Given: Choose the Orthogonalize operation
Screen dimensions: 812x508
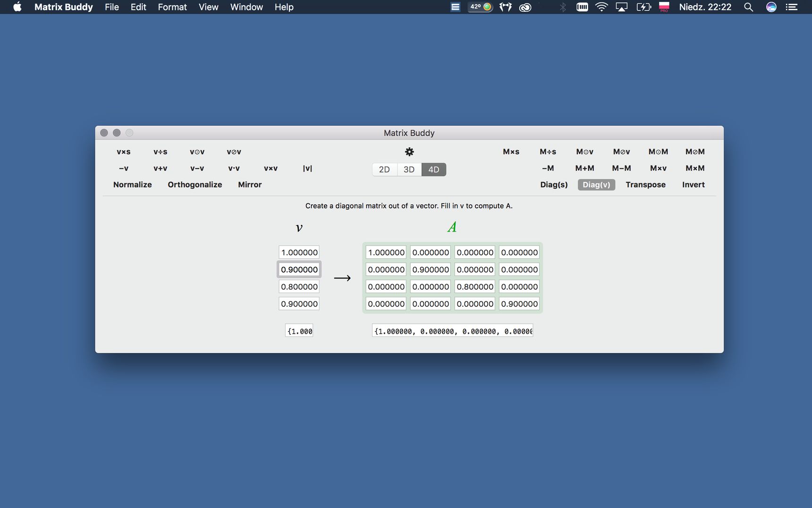Looking at the screenshot, I should [195, 185].
